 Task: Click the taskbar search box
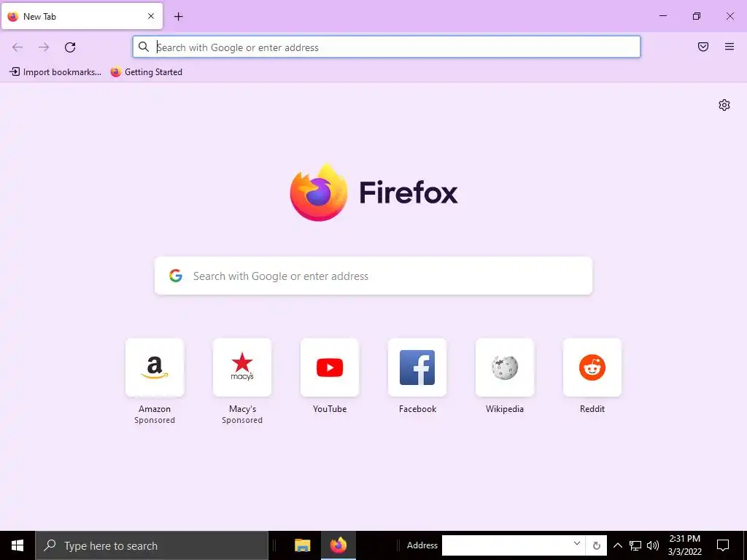pyautogui.click(x=152, y=545)
